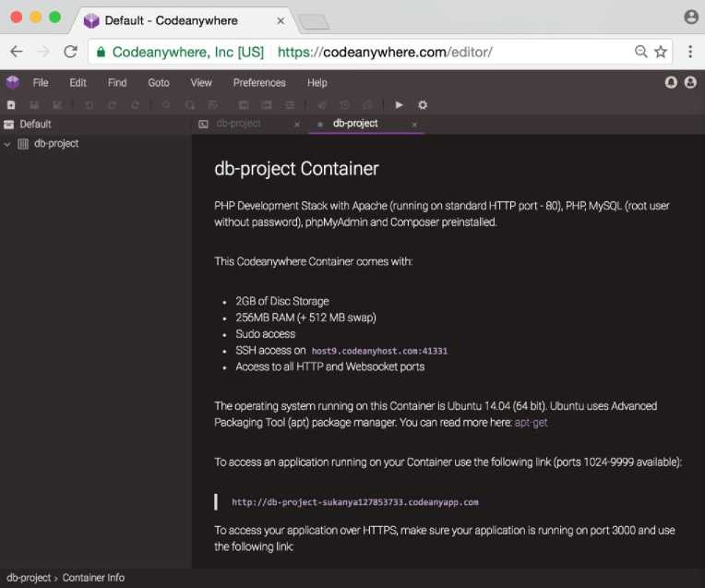Screen dimensions: 705x588
Task: Close the db-project terminal tab
Action: pyautogui.click(x=297, y=125)
